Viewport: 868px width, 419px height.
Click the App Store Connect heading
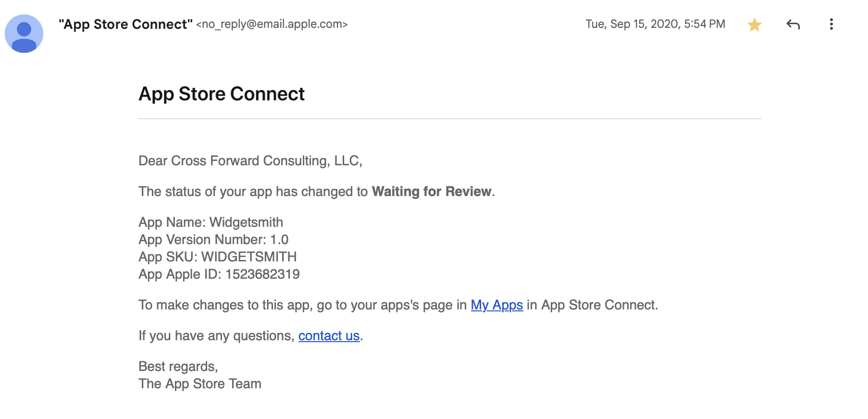[x=222, y=94]
